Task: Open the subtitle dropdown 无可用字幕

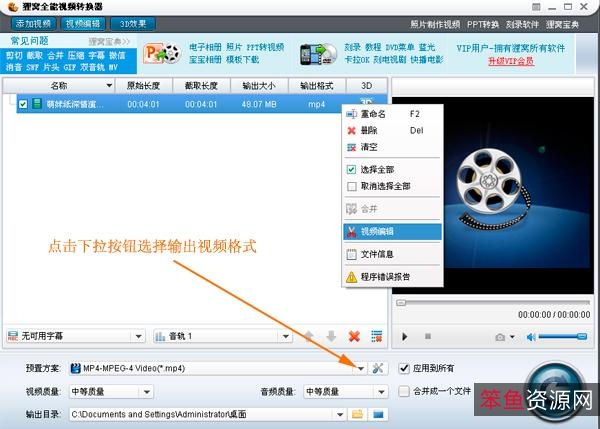Action: [76, 336]
